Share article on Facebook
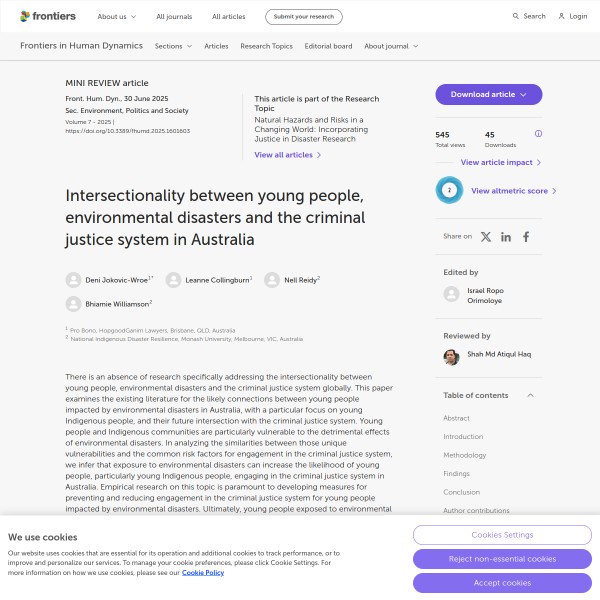600x600 pixels. click(526, 237)
